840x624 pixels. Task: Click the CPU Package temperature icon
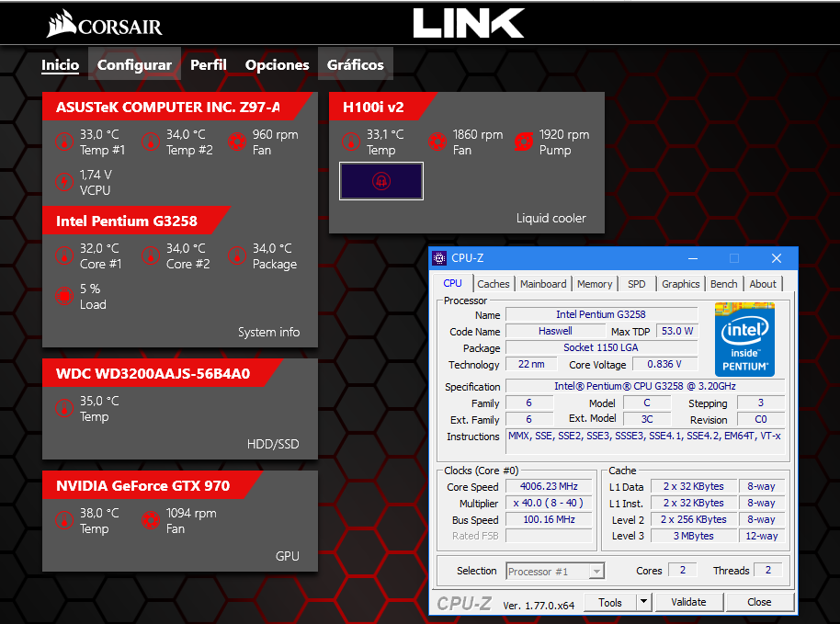[x=237, y=256]
